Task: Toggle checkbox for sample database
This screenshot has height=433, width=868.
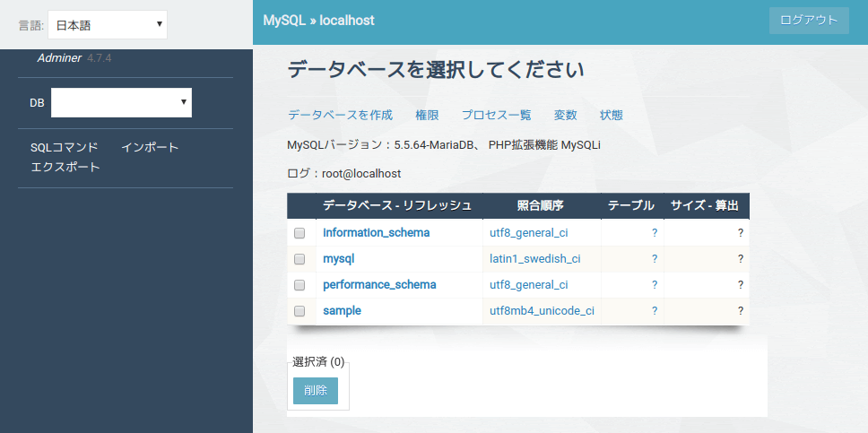Action: (x=300, y=311)
